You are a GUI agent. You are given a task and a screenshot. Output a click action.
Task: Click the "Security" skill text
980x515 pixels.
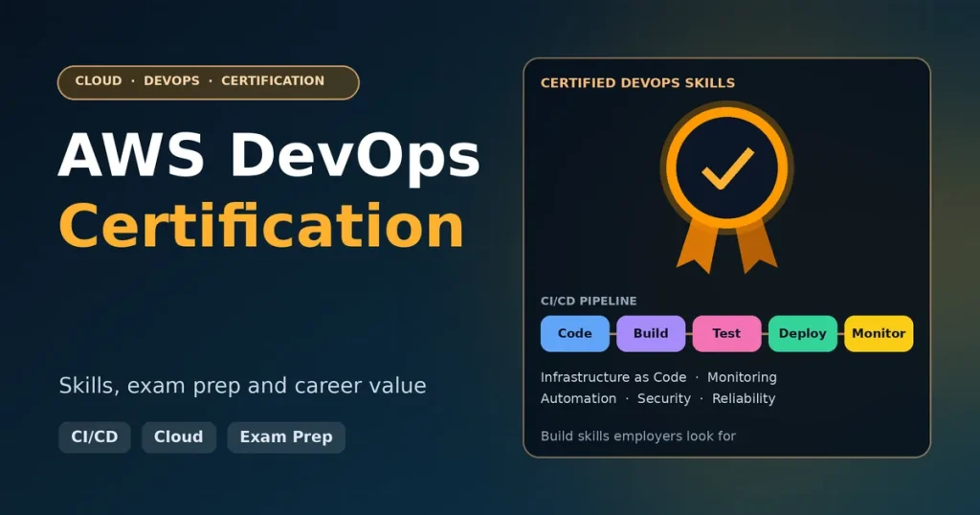[664, 399]
